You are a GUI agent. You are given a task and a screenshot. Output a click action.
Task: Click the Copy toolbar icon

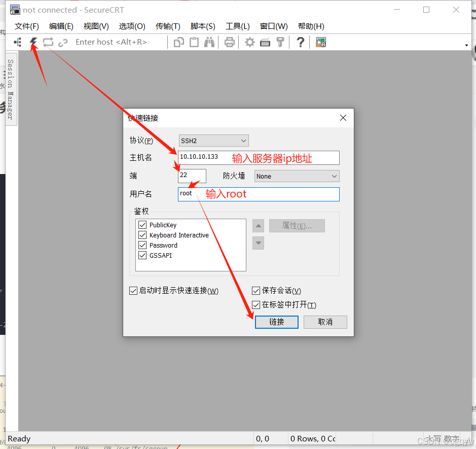tap(179, 42)
